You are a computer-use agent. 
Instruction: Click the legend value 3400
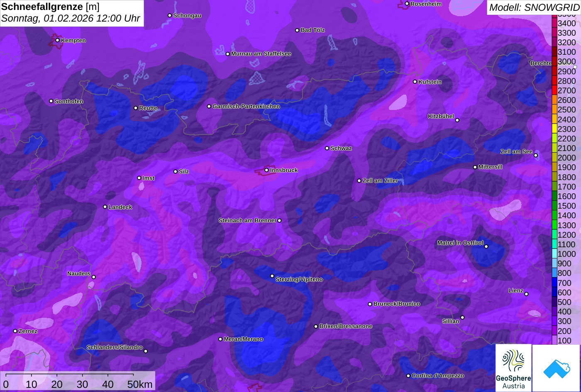567,23
